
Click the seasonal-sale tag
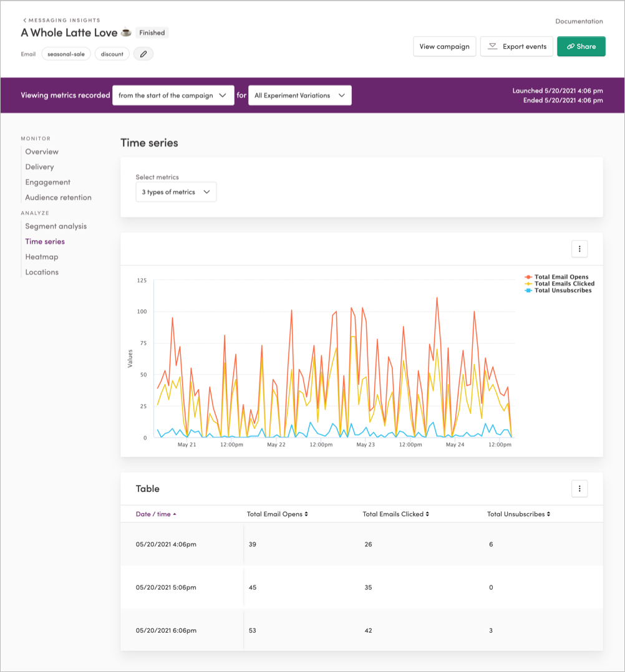(65, 54)
